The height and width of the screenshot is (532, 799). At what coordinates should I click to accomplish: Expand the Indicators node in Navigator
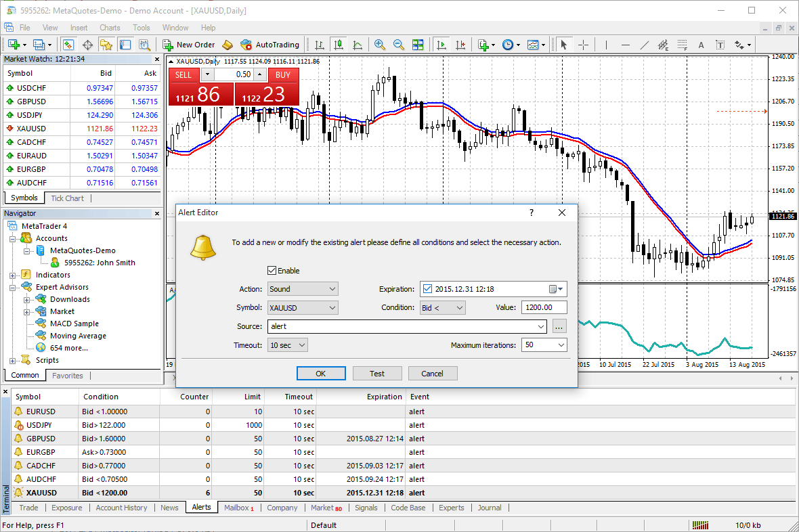12,275
